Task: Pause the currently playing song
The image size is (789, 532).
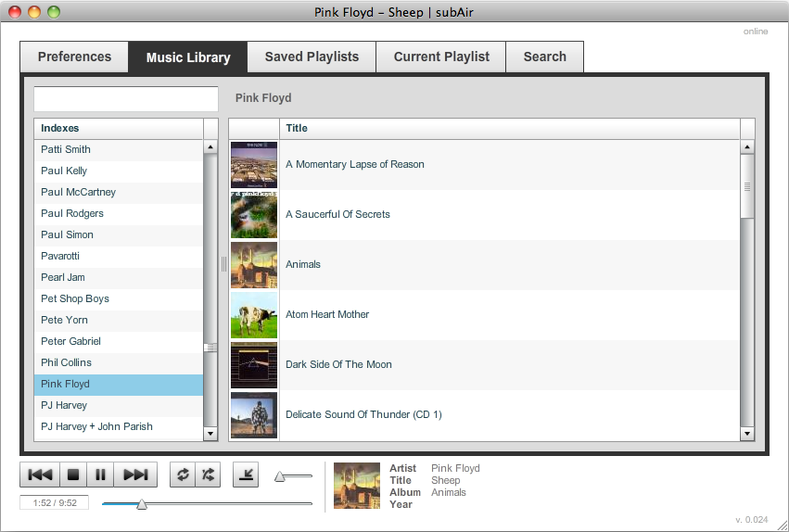Action: pyautogui.click(x=101, y=475)
